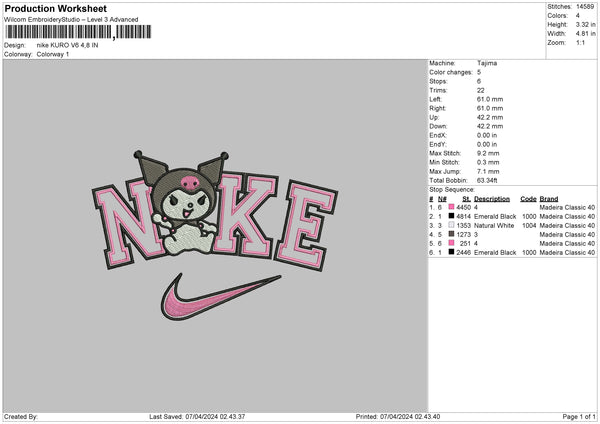The height and width of the screenshot is (424, 600).
Task: Click the "EndY:" label
Action: click(438, 144)
